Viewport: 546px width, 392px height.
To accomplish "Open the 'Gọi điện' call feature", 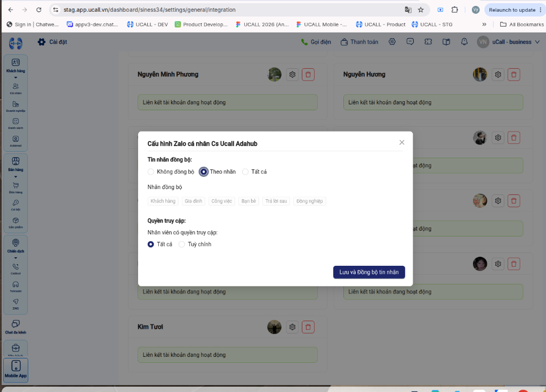I will tap(316, 42).
